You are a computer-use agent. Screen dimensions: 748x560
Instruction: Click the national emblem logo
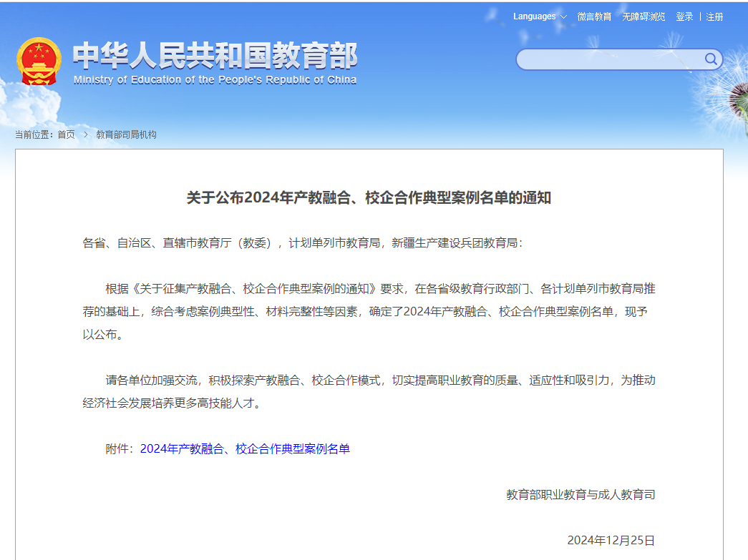(39, 62)
